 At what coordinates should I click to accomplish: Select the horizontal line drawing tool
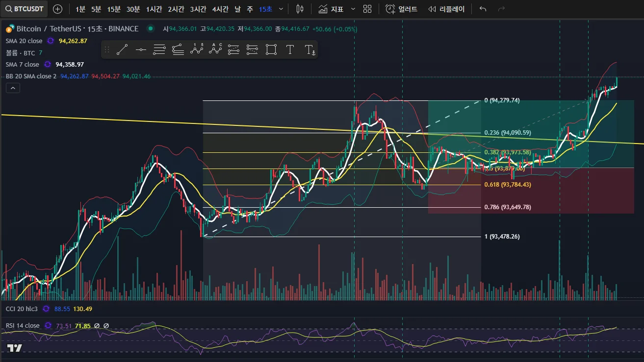tap(141, 49)
